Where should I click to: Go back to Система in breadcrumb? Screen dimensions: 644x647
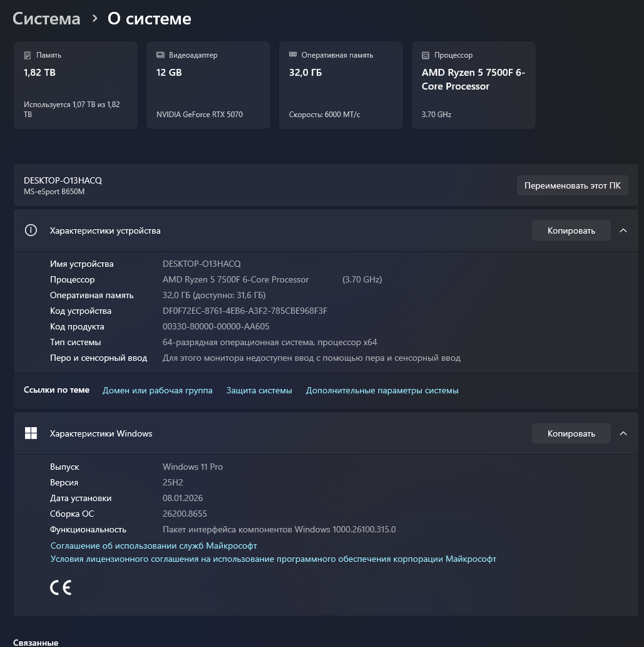tap(46, 19)
